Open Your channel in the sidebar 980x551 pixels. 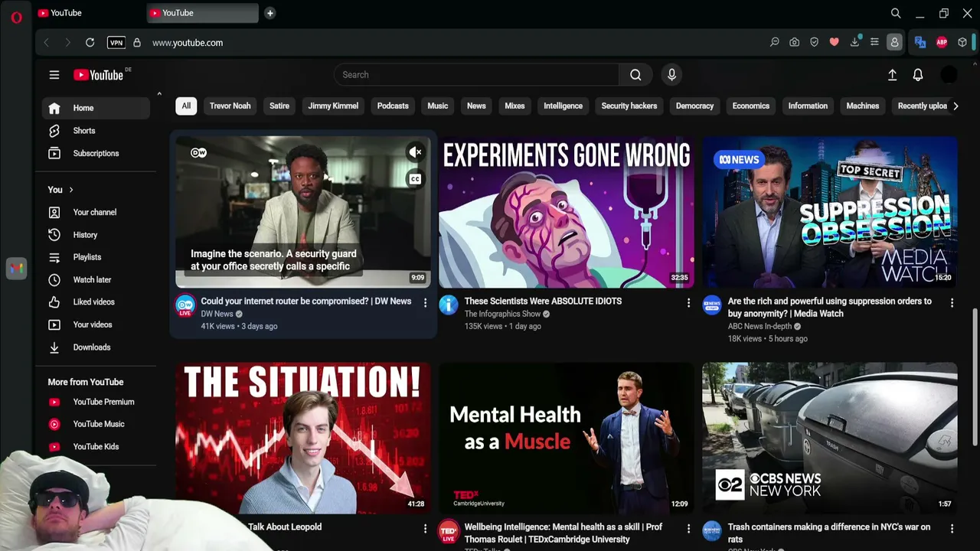click(x=96, y=212)
